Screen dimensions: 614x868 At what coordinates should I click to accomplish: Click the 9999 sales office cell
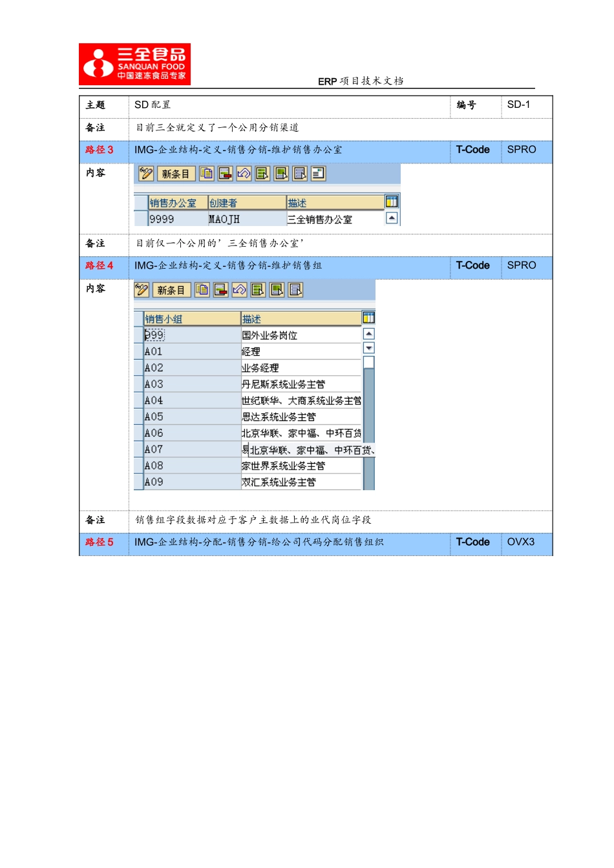pos(178,219)
